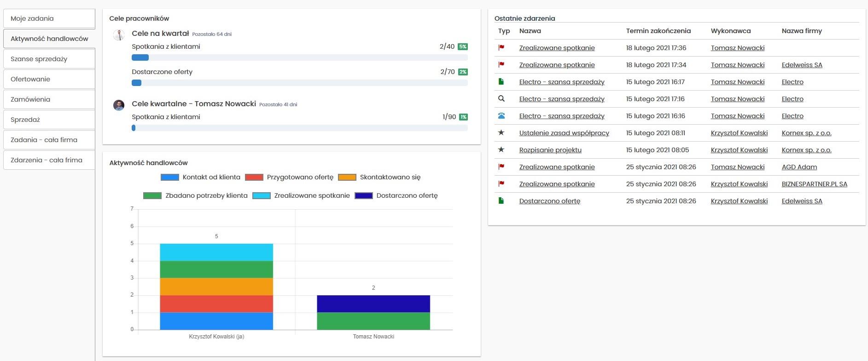Click the 2% badge for Dostarczone oferty
This screenshot has width=868, height=361.
click(463, 72)
